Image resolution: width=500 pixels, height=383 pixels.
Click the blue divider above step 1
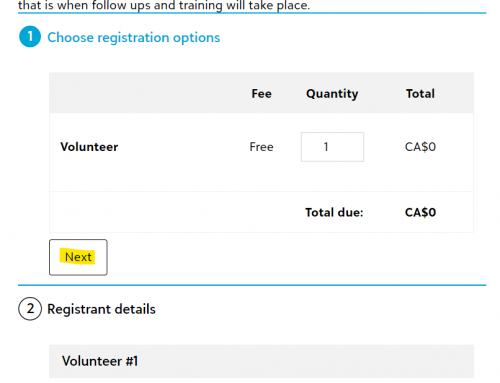coord(252,13)
